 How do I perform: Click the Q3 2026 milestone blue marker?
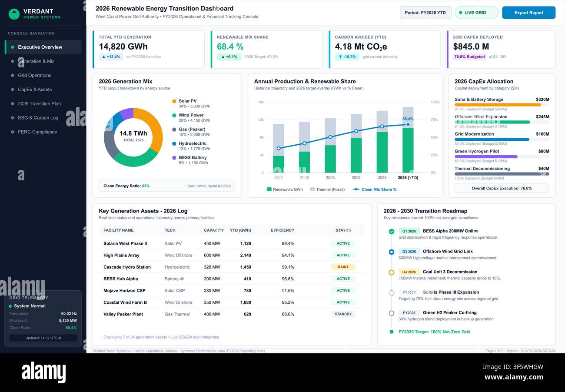click(392, 252)
